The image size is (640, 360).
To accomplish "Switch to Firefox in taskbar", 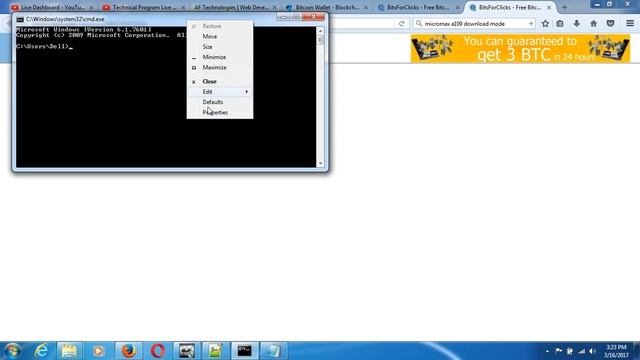I will tap(129, 351).
